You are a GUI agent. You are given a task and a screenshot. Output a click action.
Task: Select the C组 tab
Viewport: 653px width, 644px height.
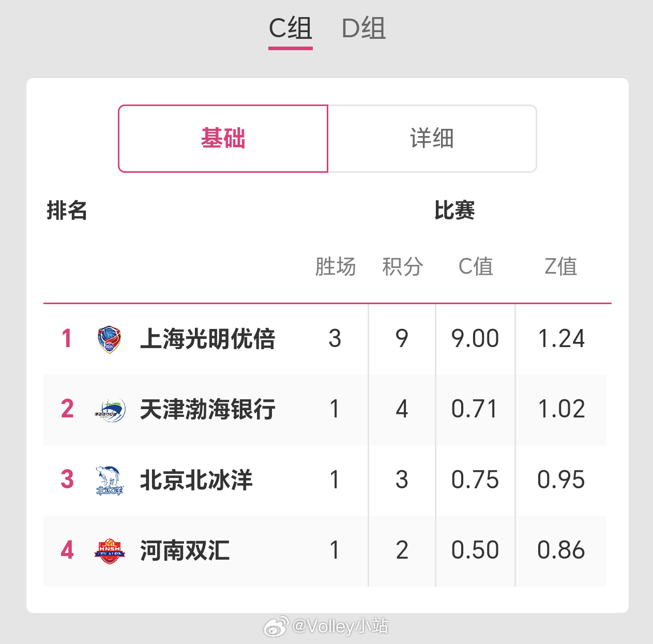tap(290, 29)
